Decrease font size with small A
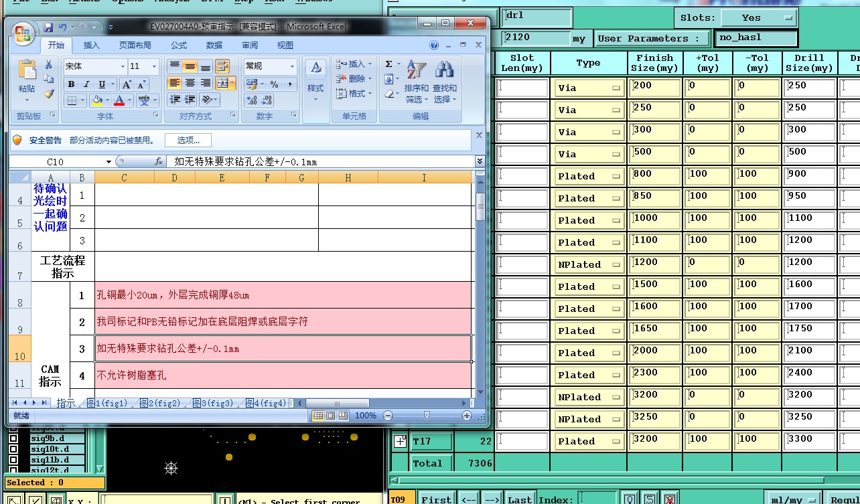Screen dimensions: 860x504 coord(141,84)
